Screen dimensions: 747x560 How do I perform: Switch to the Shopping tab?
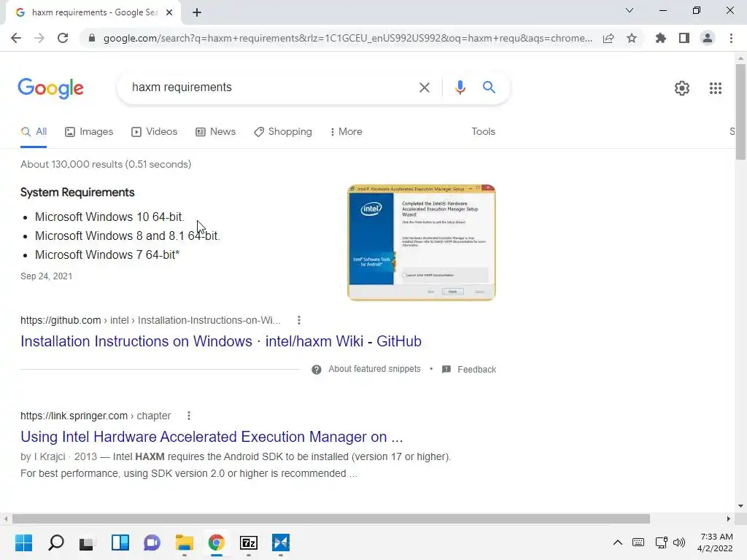[x=283, y=132]
